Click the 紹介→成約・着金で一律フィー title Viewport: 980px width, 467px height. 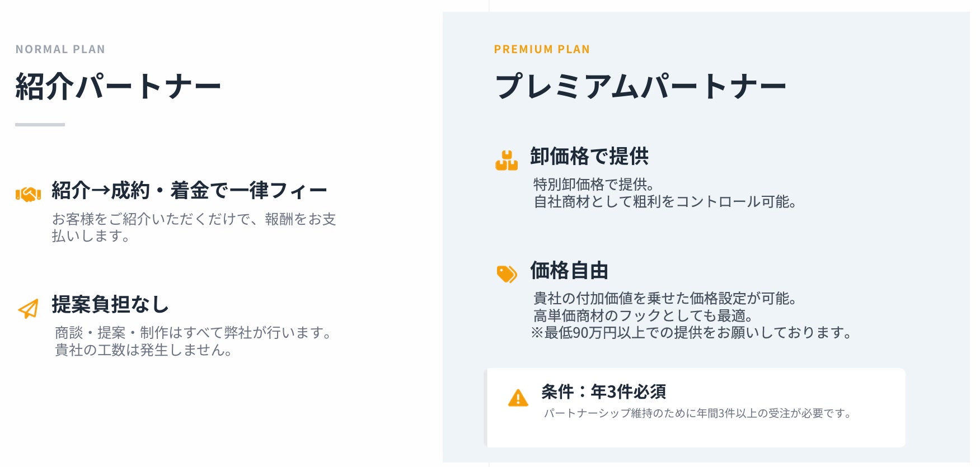tap(189, 191)
